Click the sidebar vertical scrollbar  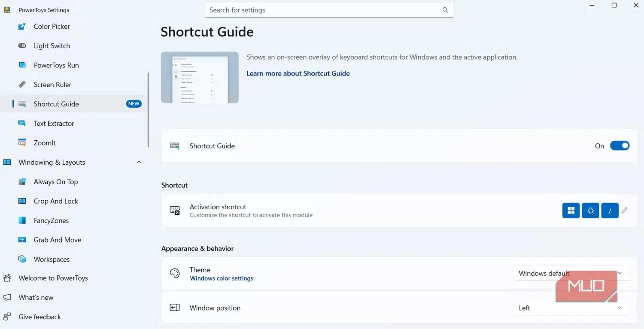(149, 109)
